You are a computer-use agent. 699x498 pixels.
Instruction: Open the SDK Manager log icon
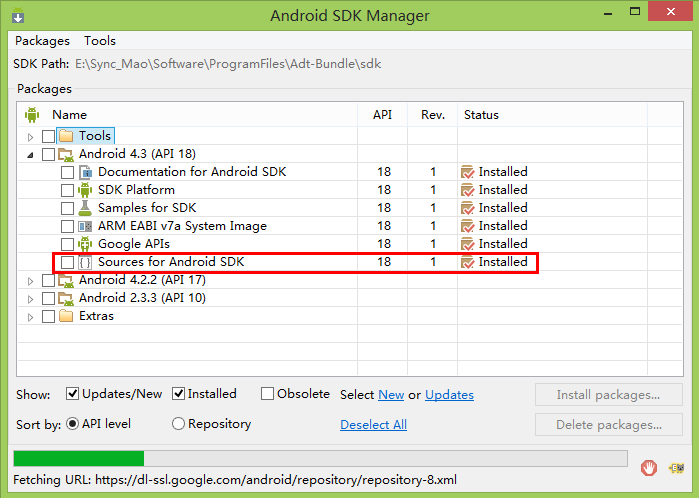pos(676,468)
